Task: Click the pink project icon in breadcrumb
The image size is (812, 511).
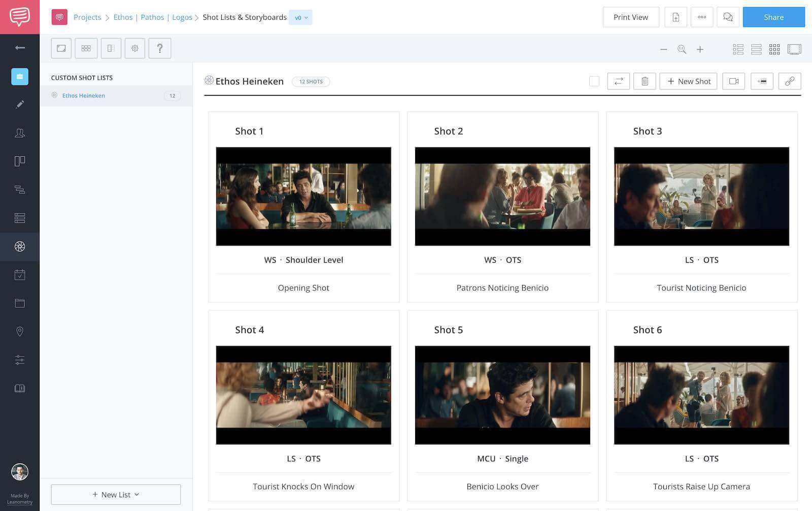Action: (x=59, y=17)
